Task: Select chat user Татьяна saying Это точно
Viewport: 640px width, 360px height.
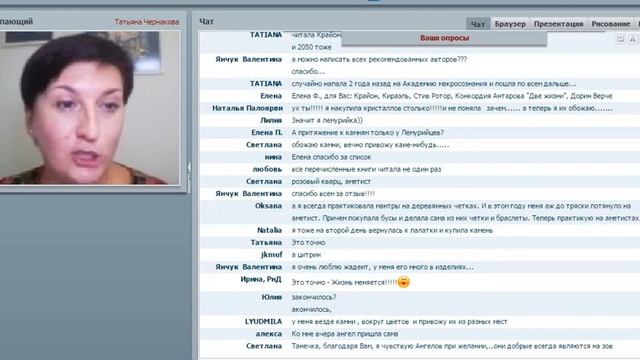Action: pos(266,242)
